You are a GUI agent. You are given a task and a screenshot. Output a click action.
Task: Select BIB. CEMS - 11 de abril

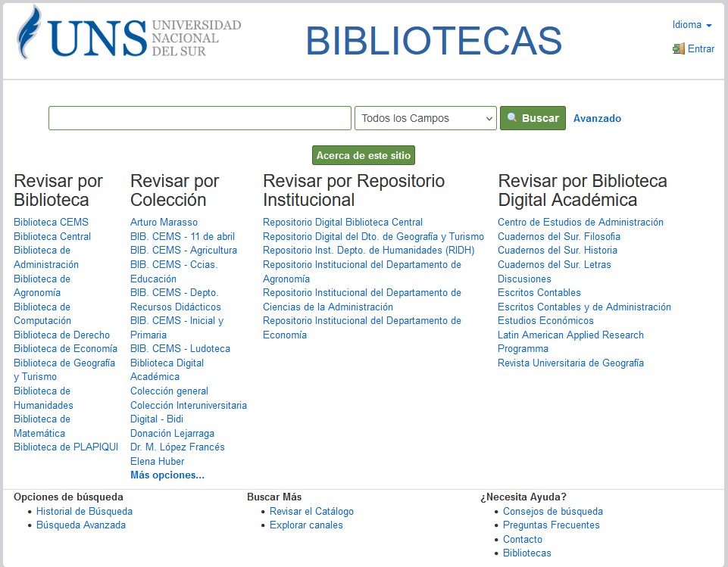click(183, 237)
